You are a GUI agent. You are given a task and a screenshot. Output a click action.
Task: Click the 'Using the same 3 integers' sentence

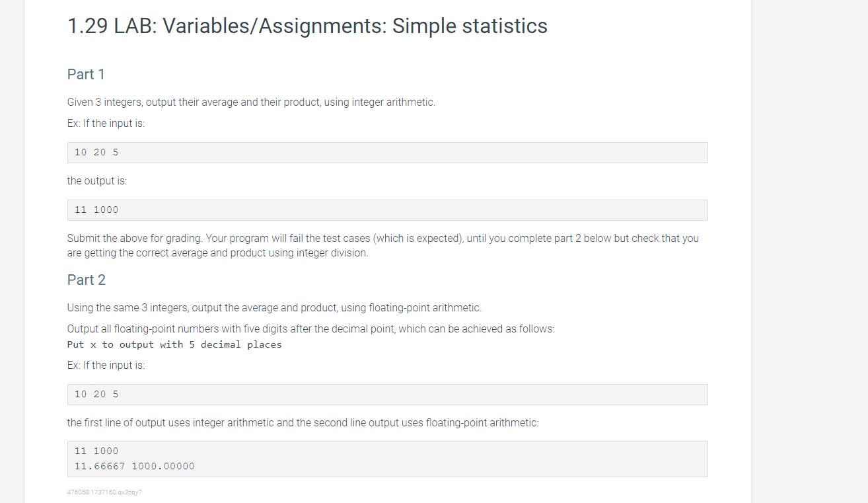tap(274, 308)
